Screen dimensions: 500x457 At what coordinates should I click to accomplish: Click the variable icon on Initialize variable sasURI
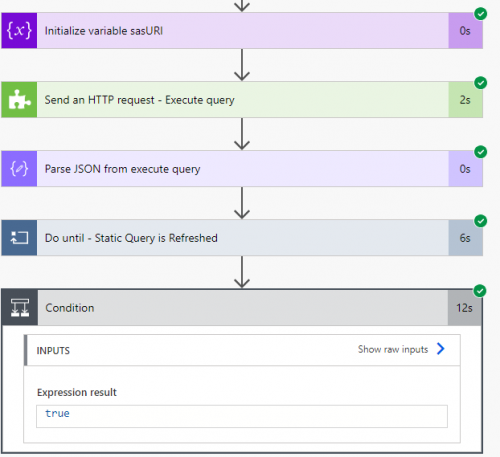[x=19, y=31]
